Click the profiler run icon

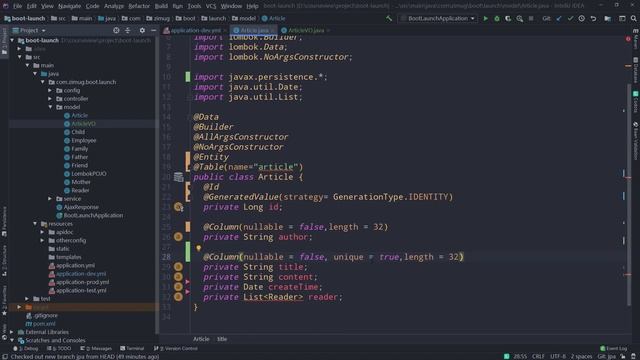pyautogui.click(x=520, y=18)
